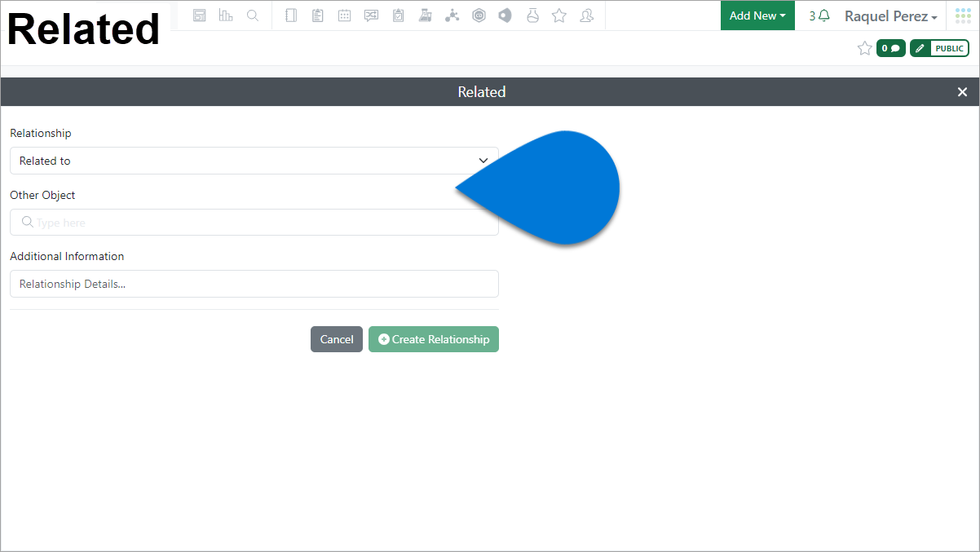Close the Related panel with the X
The width and height of the screenshot is (980, 552).
(x=962, y=92)
